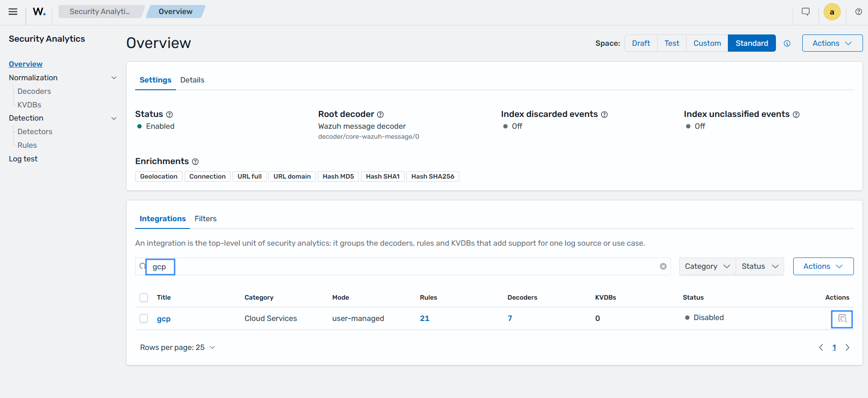Switch to the Filters tab
Screen dimensions: 868x398
pyautogui.click(x=205, y=219)
